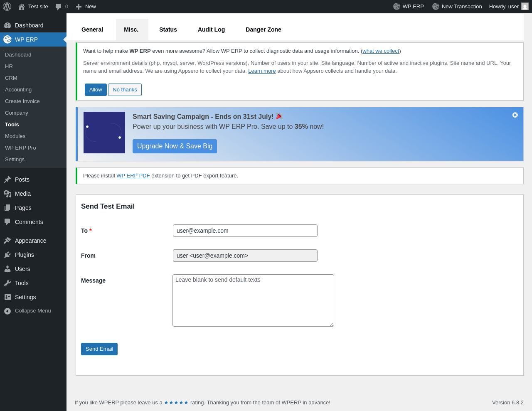Open the Status tab
This screenshot has height=411, width=532.
coord(168,30)
